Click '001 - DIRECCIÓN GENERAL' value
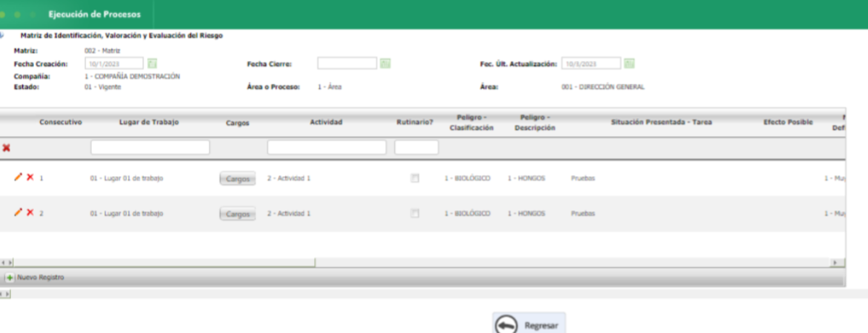 [x=602, y=87]
